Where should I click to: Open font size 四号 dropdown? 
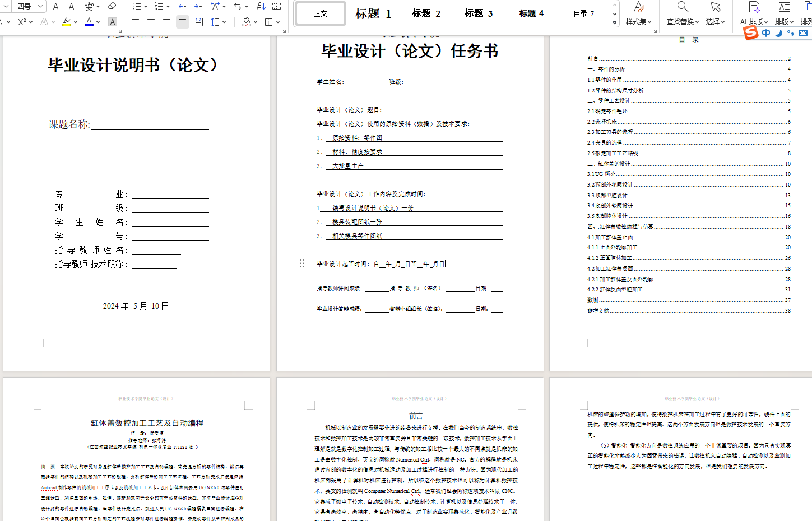coord(40,6)
